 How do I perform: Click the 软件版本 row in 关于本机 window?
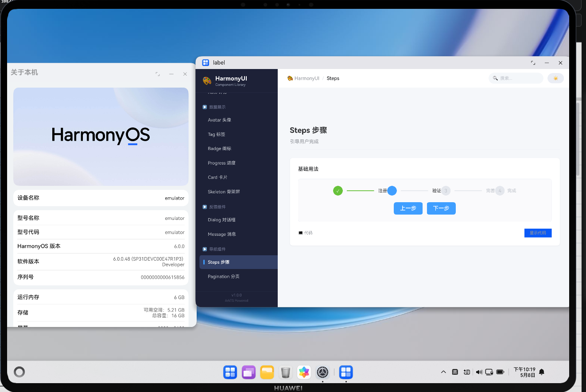101,261
